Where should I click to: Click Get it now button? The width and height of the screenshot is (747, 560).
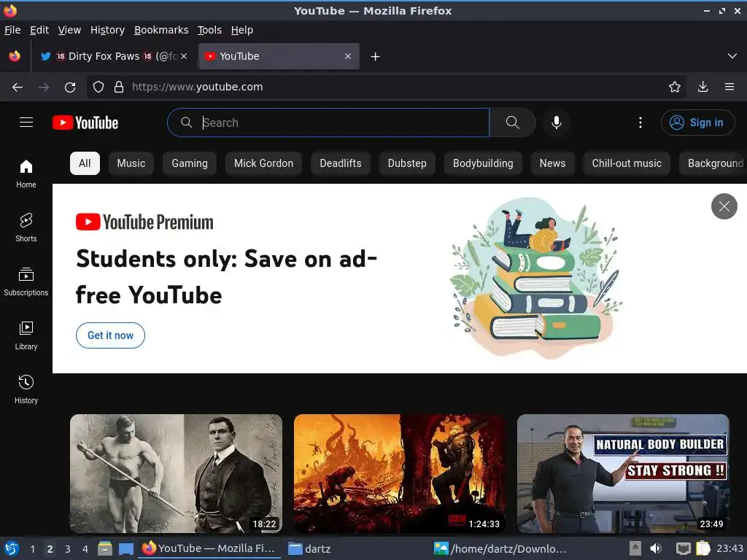[111, 335]
